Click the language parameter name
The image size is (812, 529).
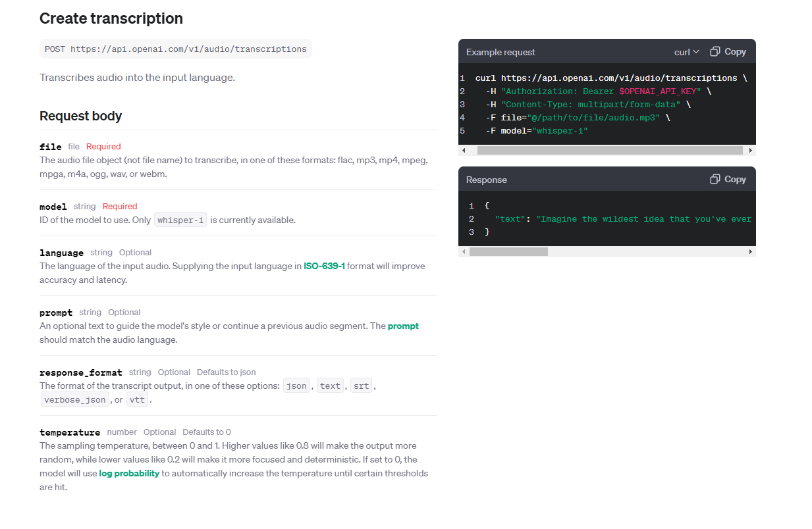tap(61, 253)
